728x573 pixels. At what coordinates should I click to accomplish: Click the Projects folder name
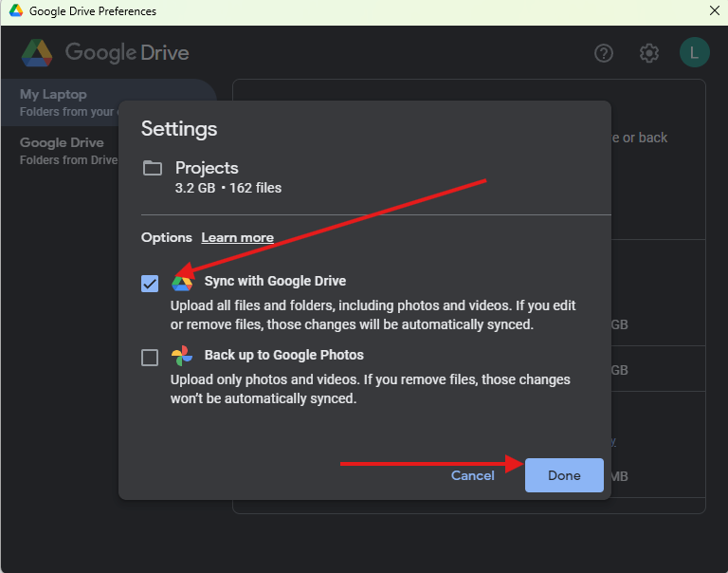coord(207,168)
